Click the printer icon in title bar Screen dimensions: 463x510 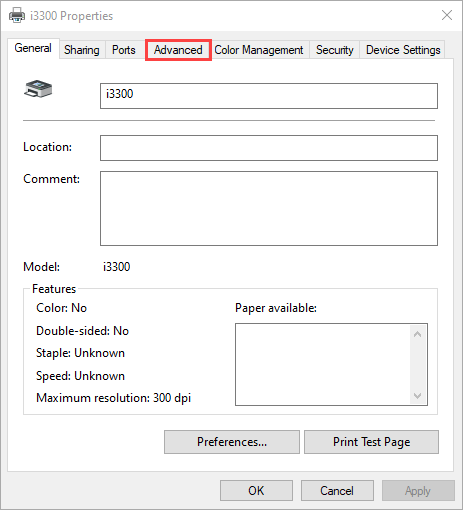click(x=17, y=15)
